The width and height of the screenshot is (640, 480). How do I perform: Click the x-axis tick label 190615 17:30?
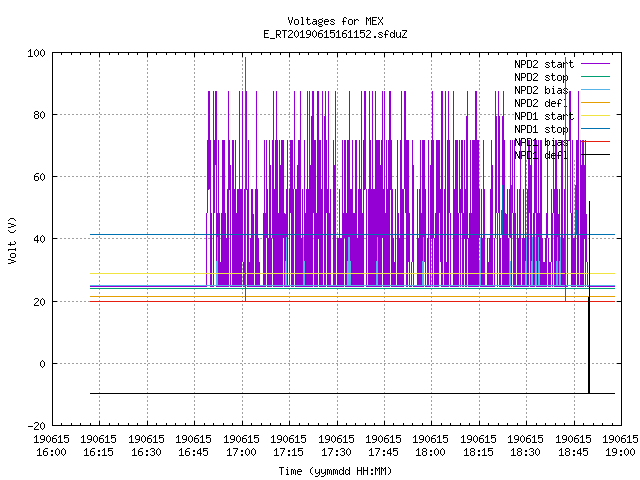pos(336,446)
